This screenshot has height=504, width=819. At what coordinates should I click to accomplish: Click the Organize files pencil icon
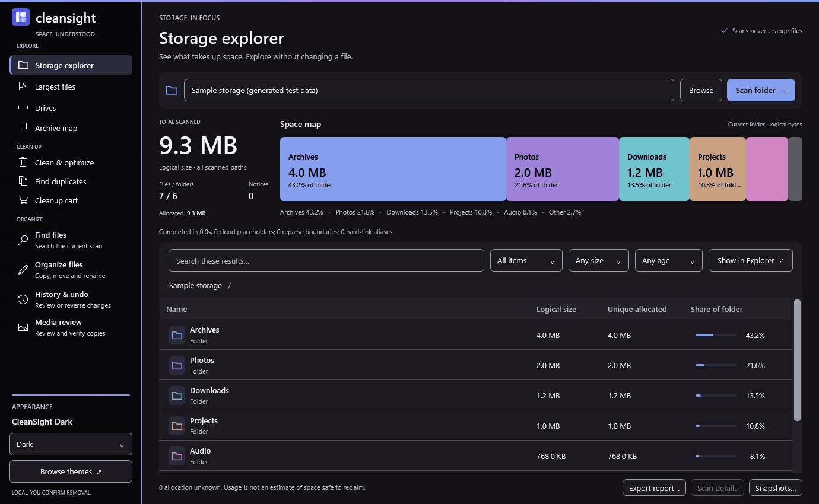tap(23, 270)
